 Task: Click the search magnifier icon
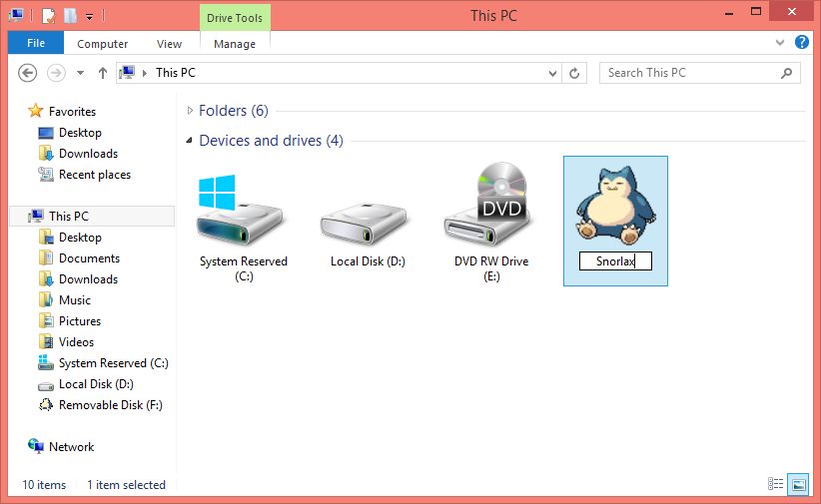787,73
